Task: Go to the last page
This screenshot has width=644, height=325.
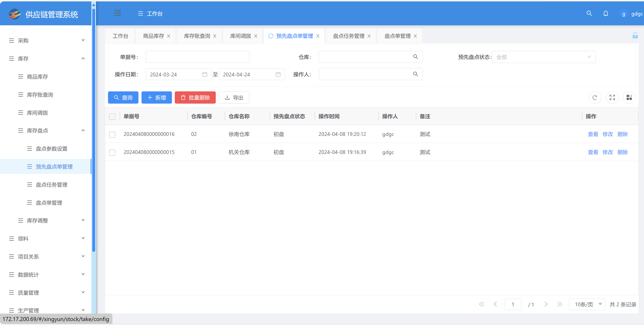Action: point(559,304)
